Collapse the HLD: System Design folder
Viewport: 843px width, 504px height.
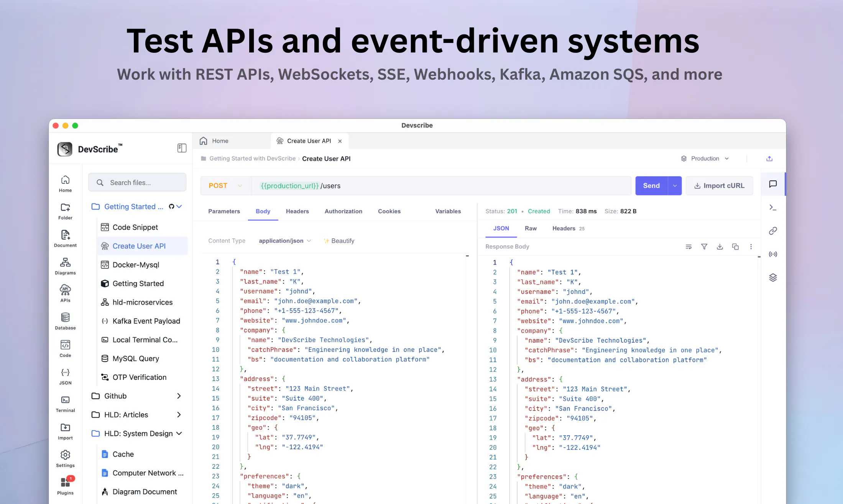pos(179,434)
